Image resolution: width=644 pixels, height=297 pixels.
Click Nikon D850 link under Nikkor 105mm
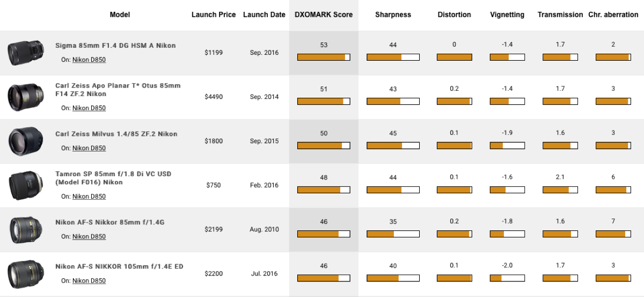[x=89, y=281]
